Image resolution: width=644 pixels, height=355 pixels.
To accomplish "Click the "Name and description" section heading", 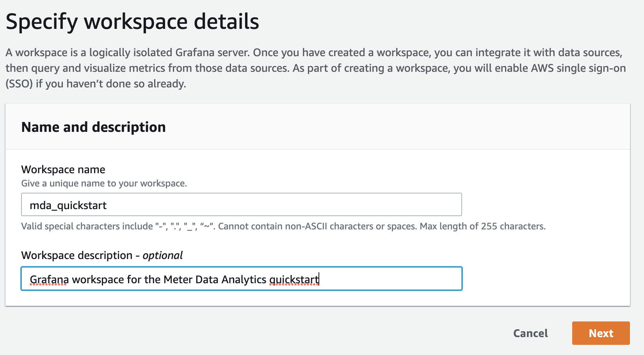I will [94, 127].
